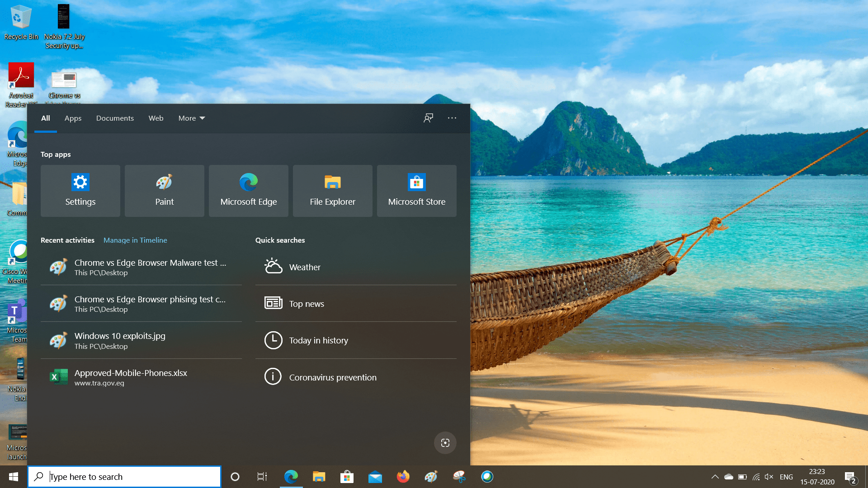The width and height of the screenshot is (868, 488).
Task: Launch Paint from Top apps
Action: pos(164,191)
